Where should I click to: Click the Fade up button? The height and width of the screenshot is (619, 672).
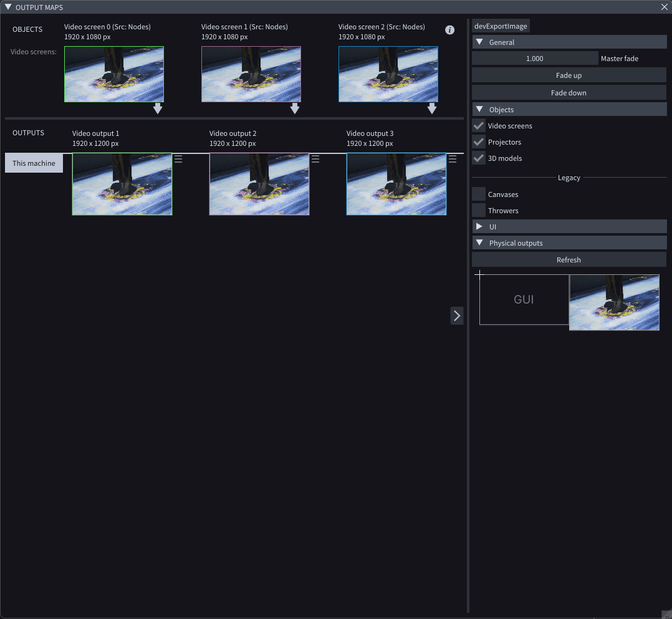pos(569,75)
